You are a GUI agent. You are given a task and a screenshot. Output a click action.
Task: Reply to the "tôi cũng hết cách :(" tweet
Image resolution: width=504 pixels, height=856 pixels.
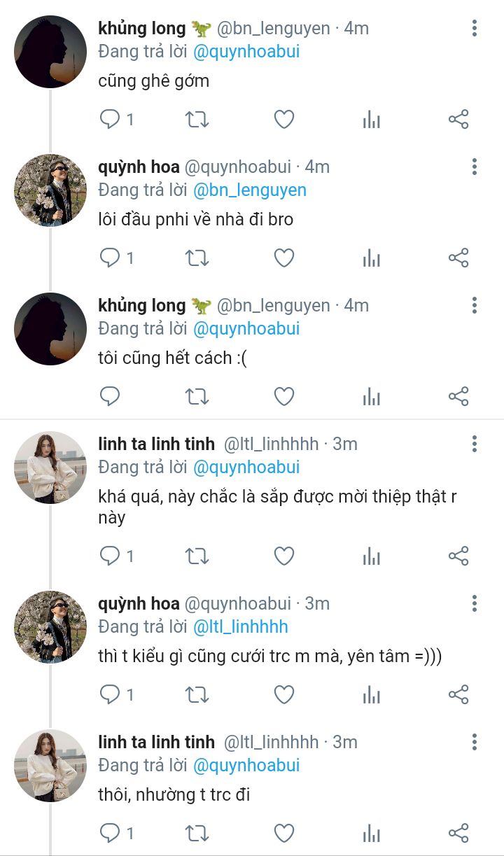(110, 397)
